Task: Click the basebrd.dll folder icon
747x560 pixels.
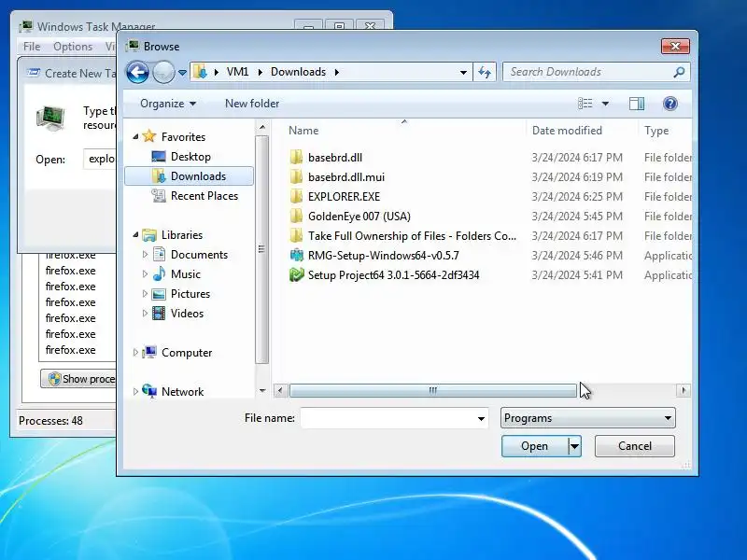Action: pyautogui.click(x=296, y=157)
